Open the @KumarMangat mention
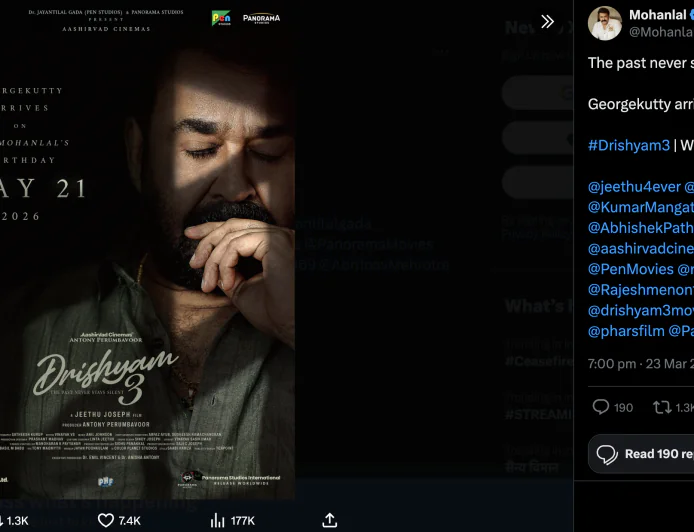Viewport: 694px width, 532px height. [640, 207]
